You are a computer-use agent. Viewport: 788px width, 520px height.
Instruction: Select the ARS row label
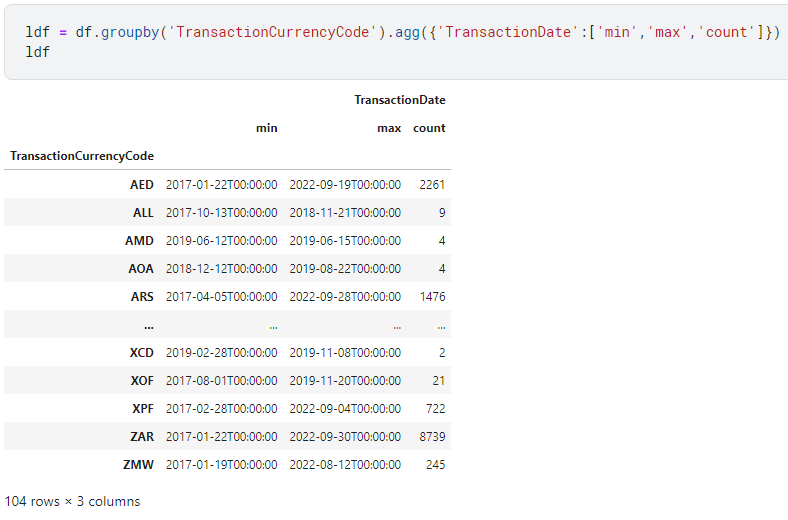(x=142, y=297)
